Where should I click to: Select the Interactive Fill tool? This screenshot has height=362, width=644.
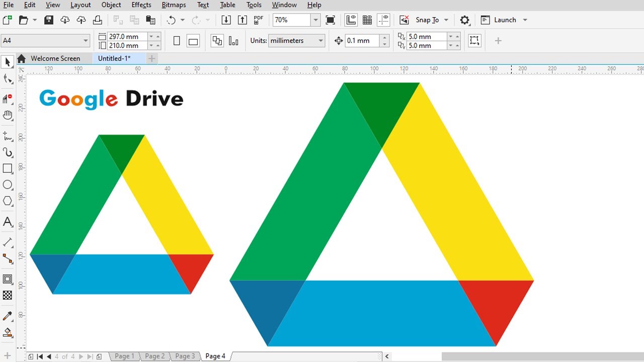8,332
